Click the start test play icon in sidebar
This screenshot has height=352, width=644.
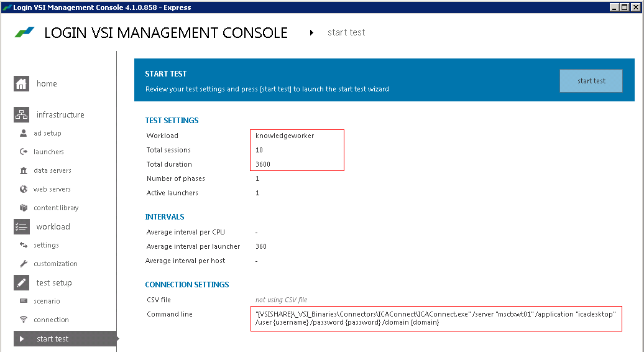(x=22, y=339)
